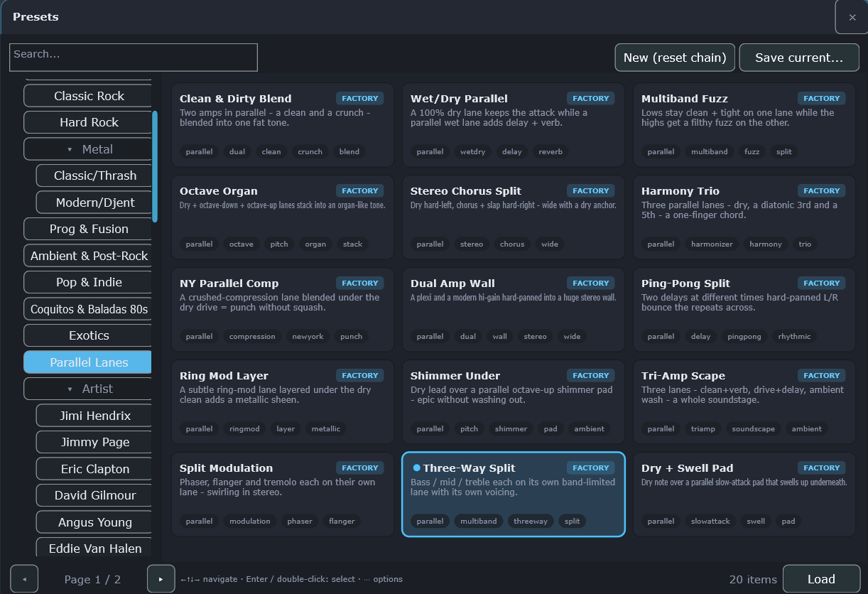Select the Classic Rock category

click(89, 96)
